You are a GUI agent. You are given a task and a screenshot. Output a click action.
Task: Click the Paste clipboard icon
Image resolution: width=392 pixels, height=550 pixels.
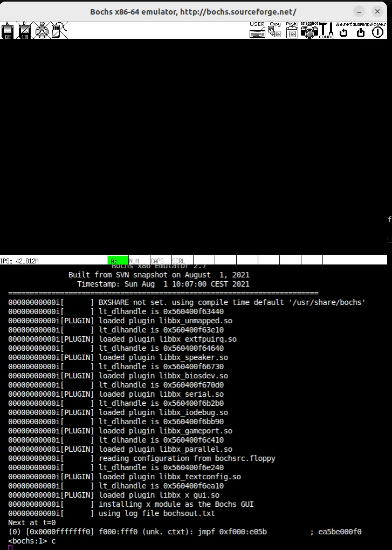pyautogui.click(x=292, y=30)
